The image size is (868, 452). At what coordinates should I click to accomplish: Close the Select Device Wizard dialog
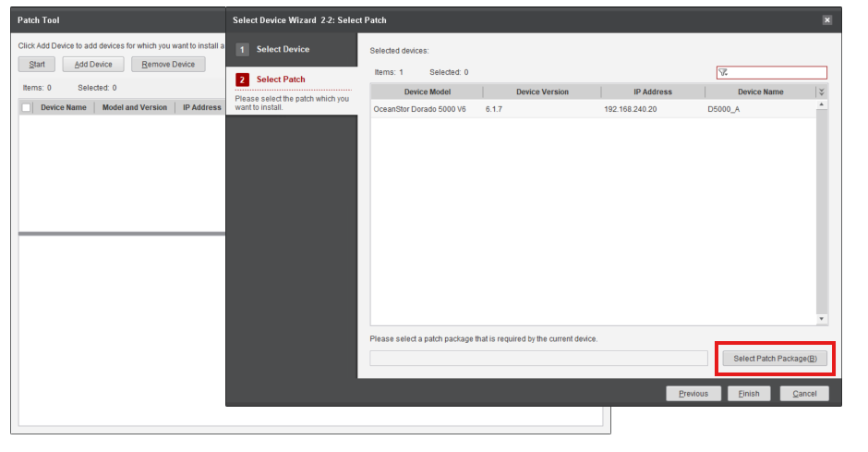[x=826, y=19]
